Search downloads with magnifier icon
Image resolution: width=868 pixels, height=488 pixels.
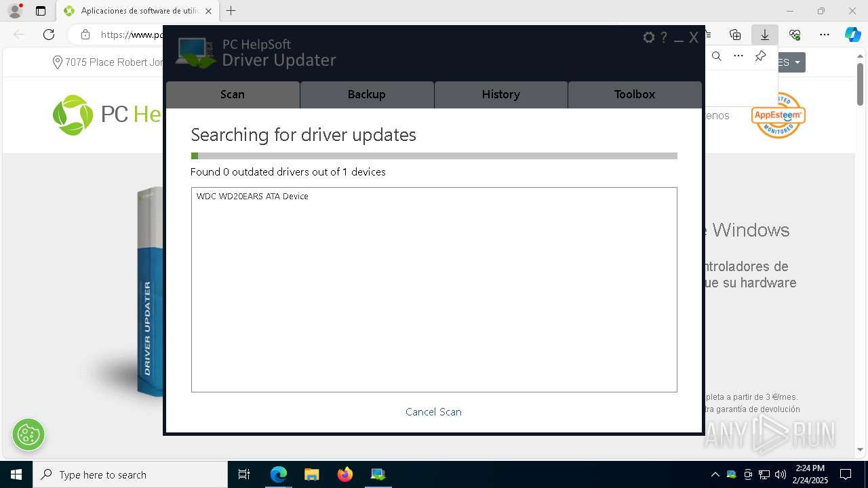click(x=717, y=56)
